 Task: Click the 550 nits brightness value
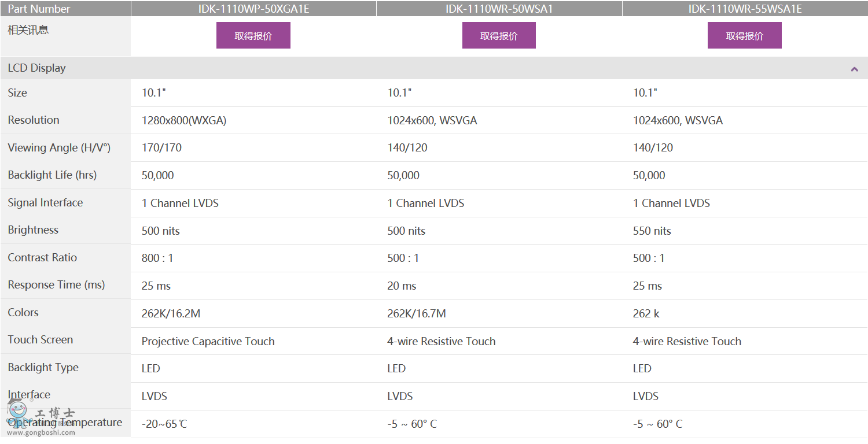(652, 231)
